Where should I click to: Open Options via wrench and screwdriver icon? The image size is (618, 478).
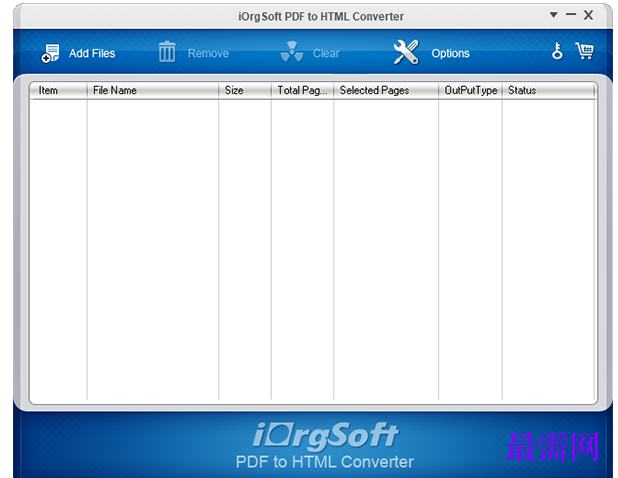pos(406,52)
